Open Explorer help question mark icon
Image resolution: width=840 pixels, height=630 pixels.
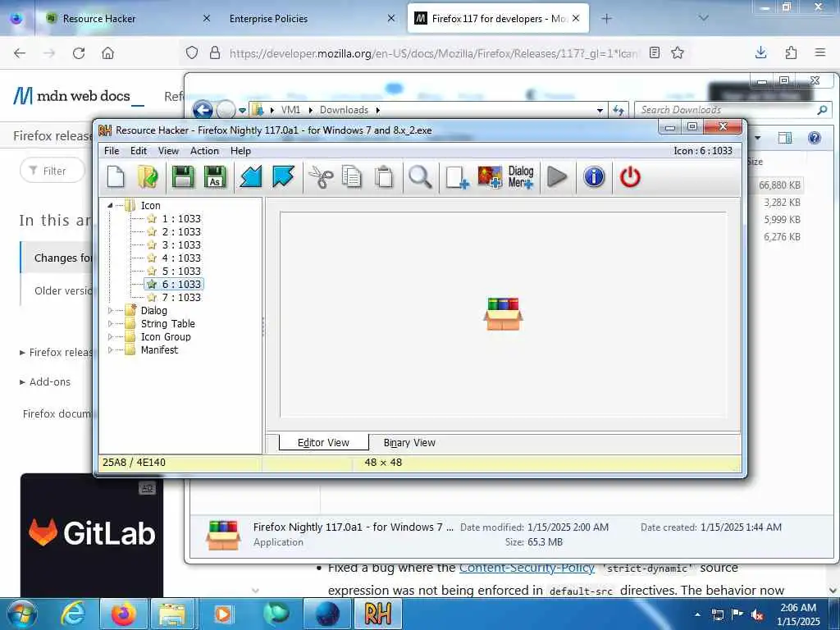[x=815, y=138]
